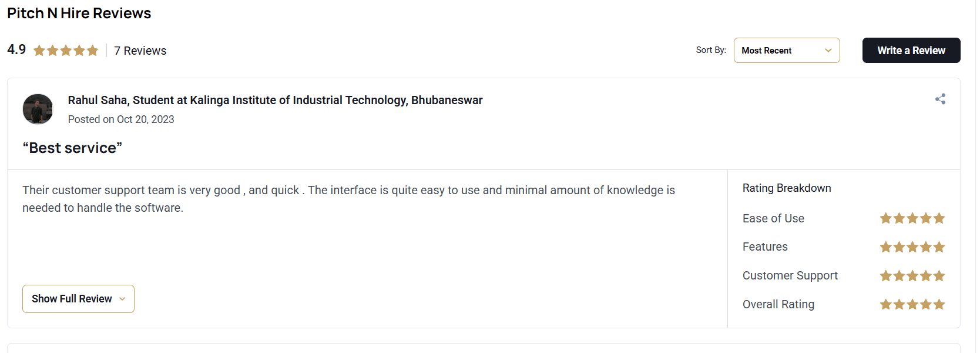Image resolution: width=980 pixels, height=353 pixels.
Task: Expand the review with Show Full Review
Action: [78, 299]
